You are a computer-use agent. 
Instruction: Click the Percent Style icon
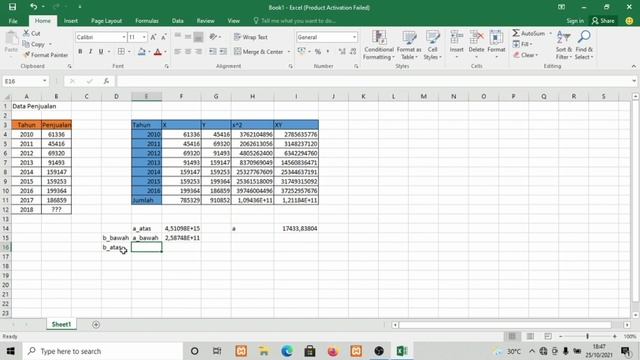click(318, 52)
